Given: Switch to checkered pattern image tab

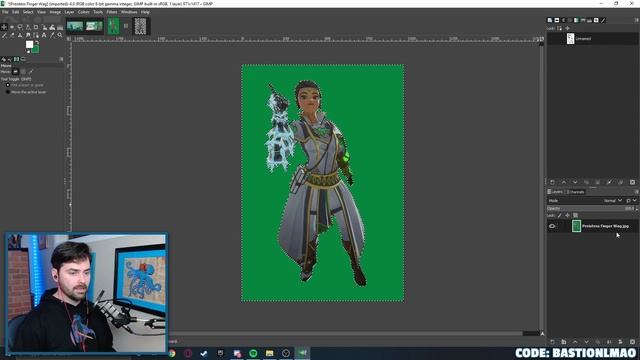Looking at the screenshot, I should pyautogui.click(x=140, y=27).
